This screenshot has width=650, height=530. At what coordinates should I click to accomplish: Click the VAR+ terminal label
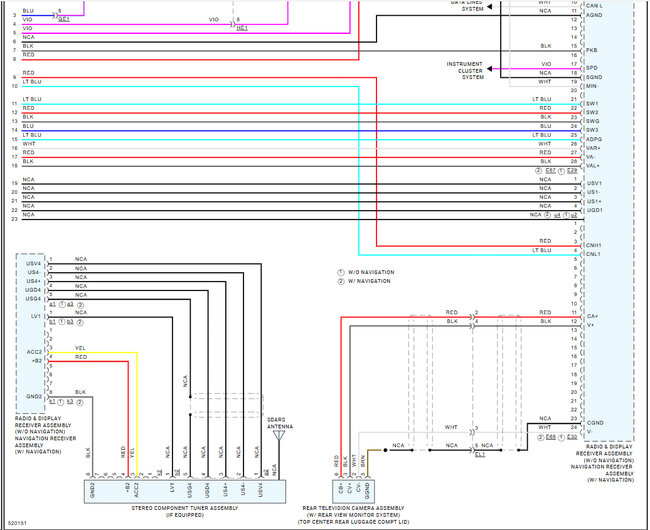593,148
